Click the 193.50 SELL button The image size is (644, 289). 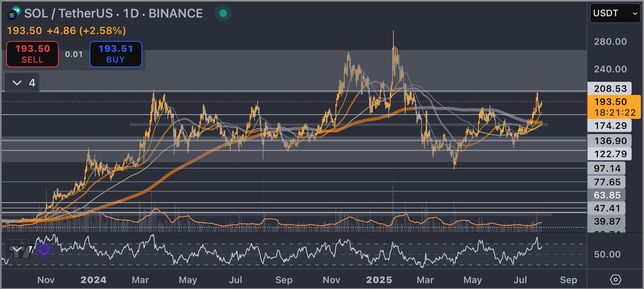(x=32, y=54)
